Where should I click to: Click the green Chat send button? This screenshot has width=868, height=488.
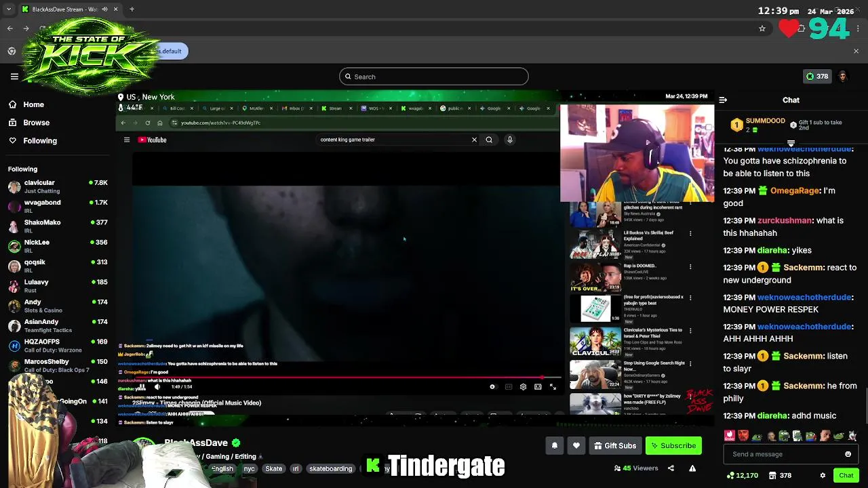(846, 475)
